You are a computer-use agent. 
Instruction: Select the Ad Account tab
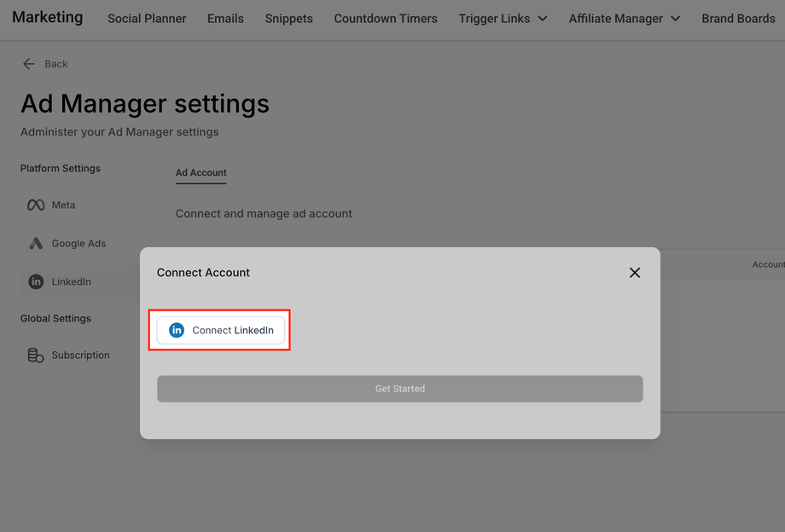201,173
